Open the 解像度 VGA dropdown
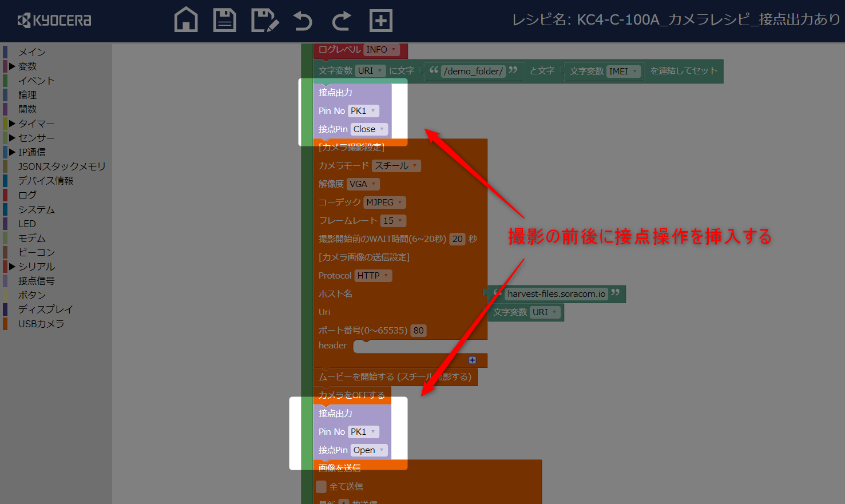The width and height of the screenshot is (845, 504). pyautogui.click(x=362, y=184)
